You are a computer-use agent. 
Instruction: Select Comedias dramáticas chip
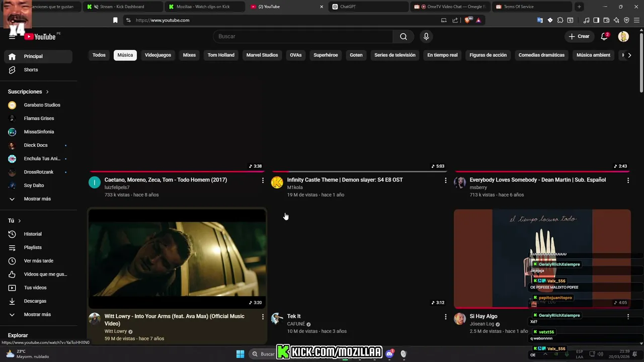[541, 55]
